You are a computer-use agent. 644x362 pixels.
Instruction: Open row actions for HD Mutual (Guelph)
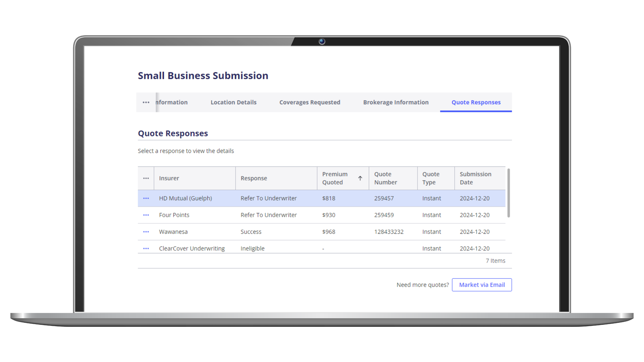tap(146, 198)
